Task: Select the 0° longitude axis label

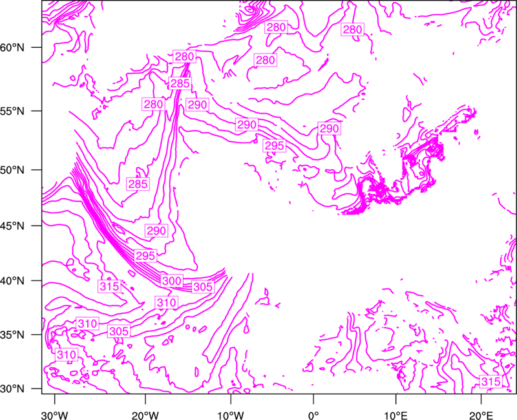Action: click(313, 415)
